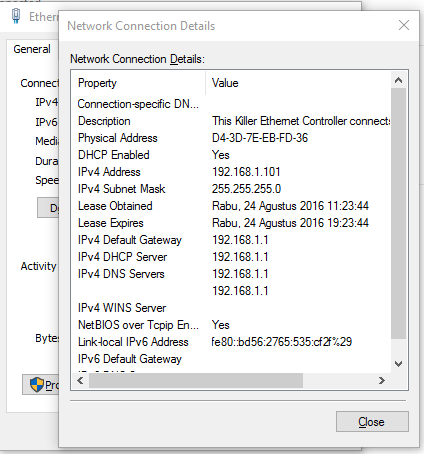Click the Details button behind the dialog
Screen dimensions: 424x454
(48, 208)
